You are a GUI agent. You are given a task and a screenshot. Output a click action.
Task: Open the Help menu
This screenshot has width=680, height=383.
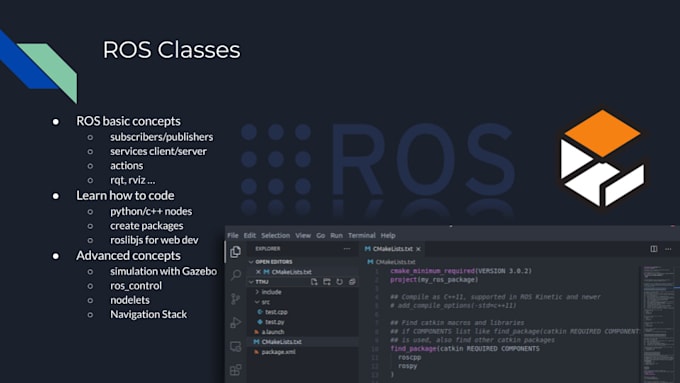(388, 235)
